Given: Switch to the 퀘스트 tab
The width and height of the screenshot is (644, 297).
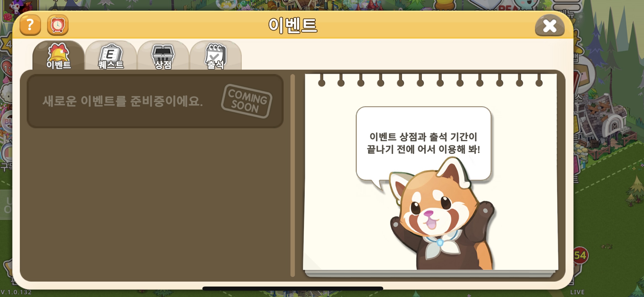Looking at the screenshot, I should coord(111,56).
